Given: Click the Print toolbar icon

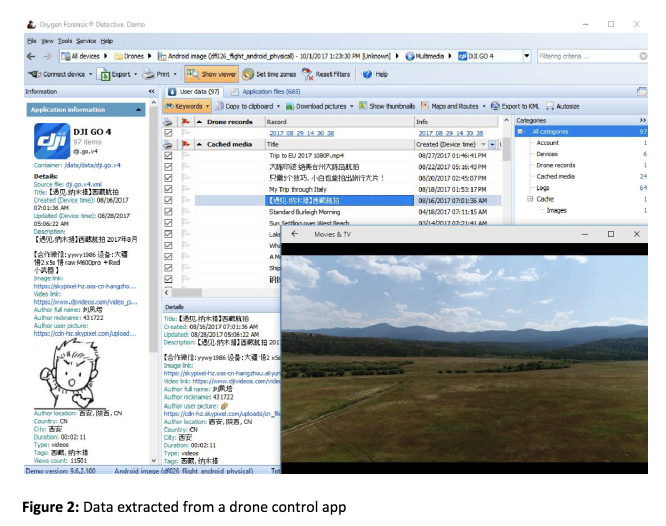Looking at the screenshot, I should 148,74.
